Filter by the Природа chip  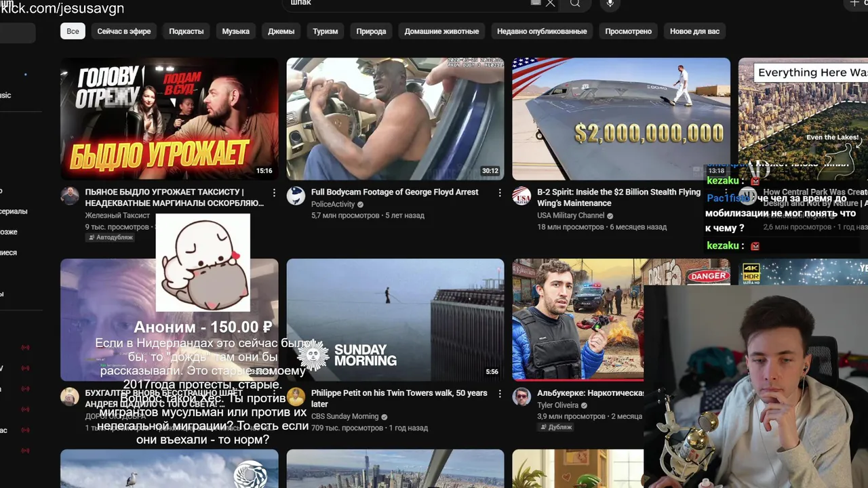coord(372,31)
